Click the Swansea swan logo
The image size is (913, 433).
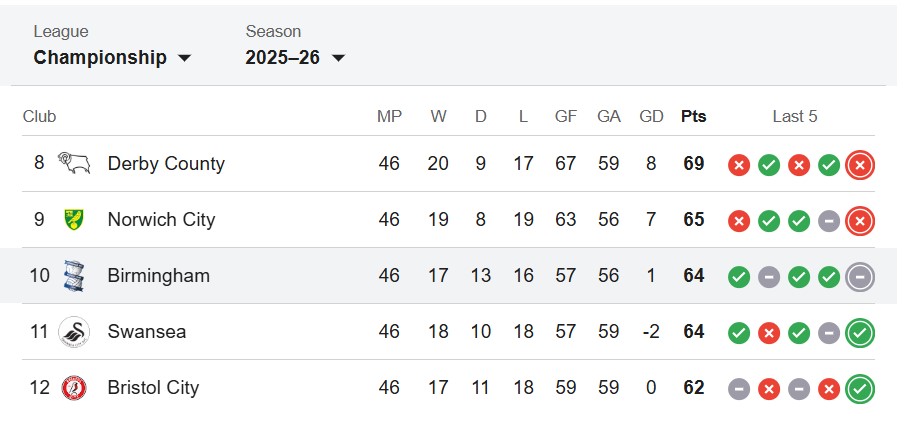(x=74, y=332)
